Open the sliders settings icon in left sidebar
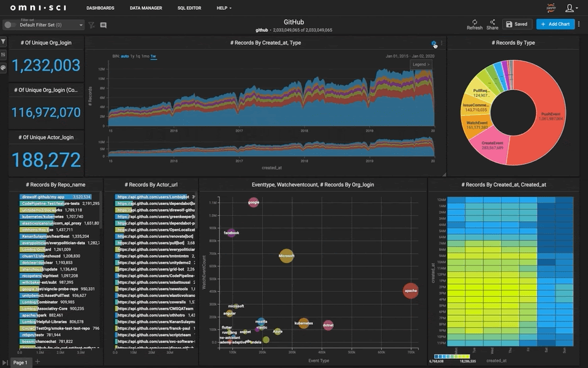The image size is (588, 368). click(x=4, y=55)
